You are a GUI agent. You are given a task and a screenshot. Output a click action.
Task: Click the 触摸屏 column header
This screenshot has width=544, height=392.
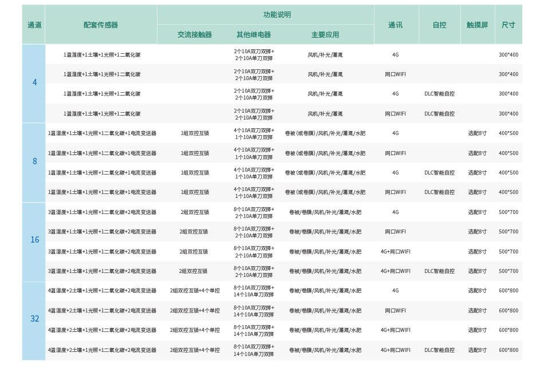click(478, 25)
